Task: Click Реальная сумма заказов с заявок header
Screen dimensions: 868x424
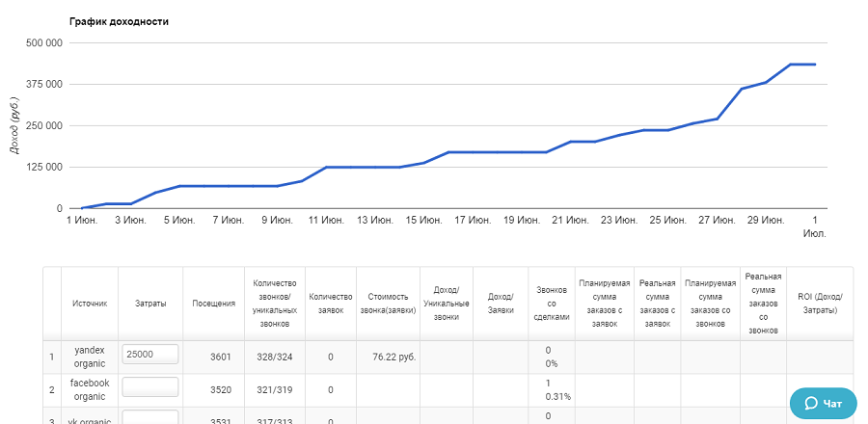Action: [x=657, y=304]
